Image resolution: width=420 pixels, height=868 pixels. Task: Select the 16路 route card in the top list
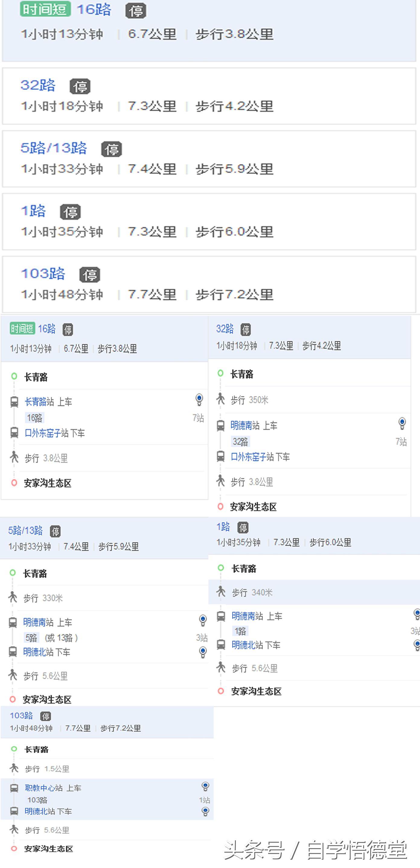tap(209, 30)
